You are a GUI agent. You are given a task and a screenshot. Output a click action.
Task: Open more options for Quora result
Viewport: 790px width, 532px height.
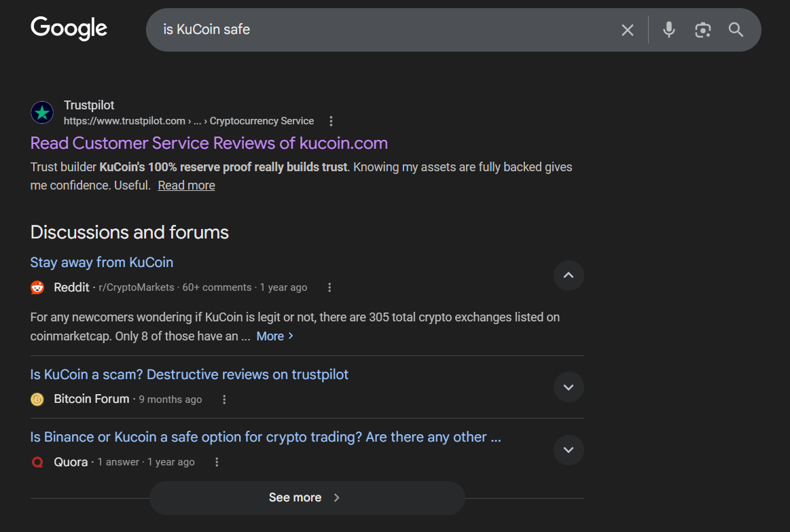coord(217,462)
